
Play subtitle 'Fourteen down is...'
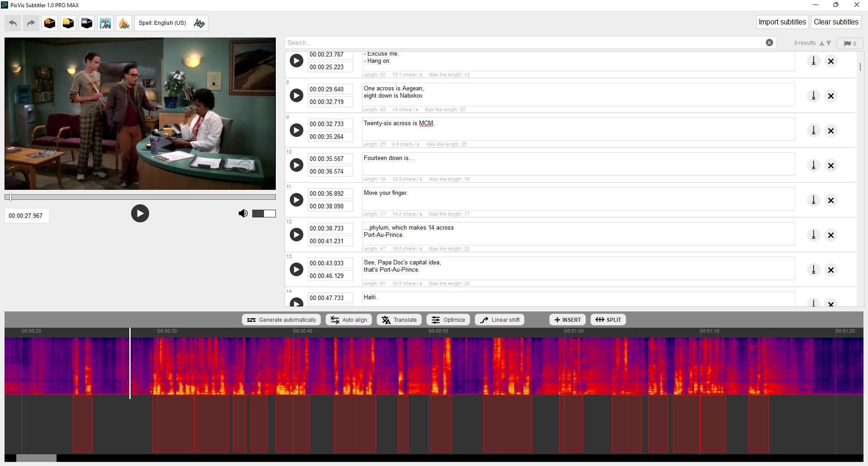click(x=297, y=165)
